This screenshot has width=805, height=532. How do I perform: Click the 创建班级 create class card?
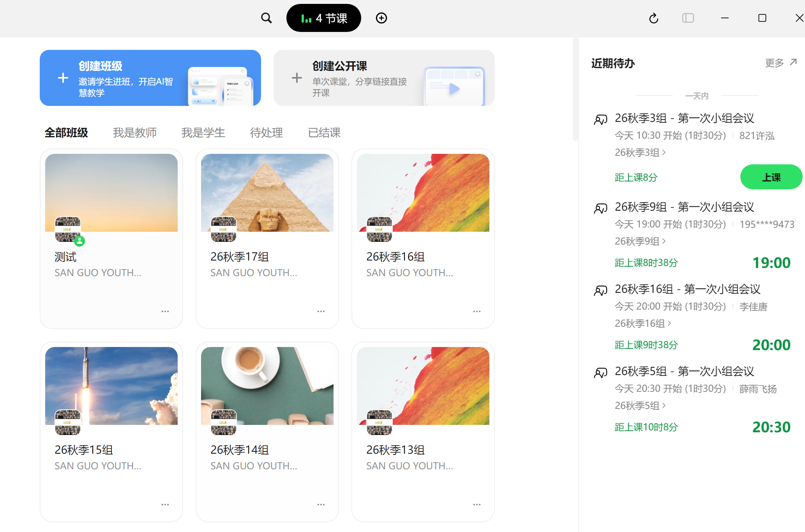(150, 78)
